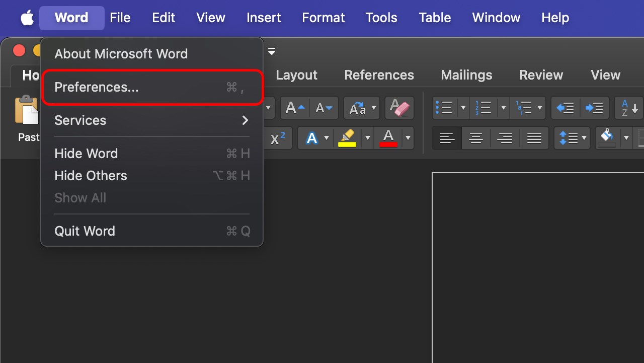Toggle superscript x² formatting

point(278,138)
